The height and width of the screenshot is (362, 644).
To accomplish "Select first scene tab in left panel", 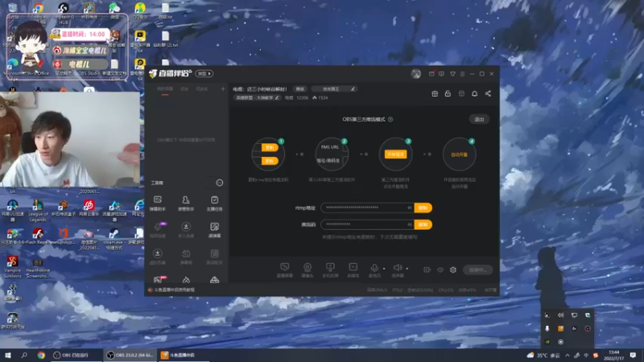I will point(165,88).
